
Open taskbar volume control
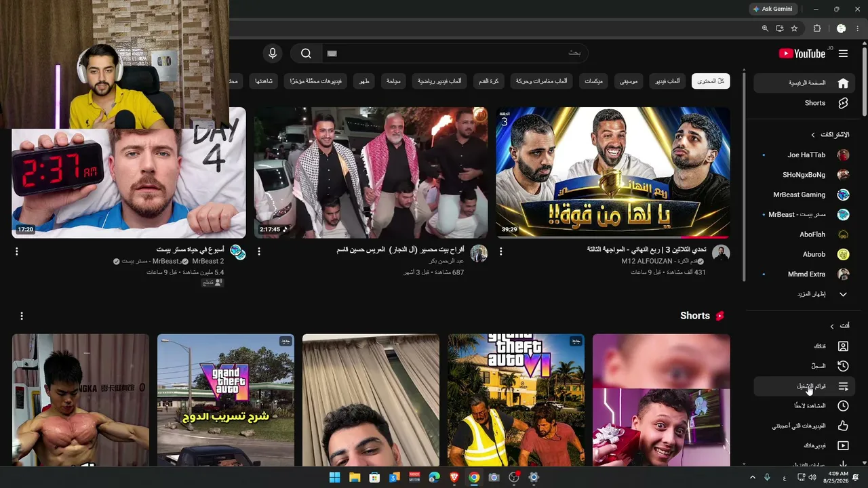pos(812,477)
